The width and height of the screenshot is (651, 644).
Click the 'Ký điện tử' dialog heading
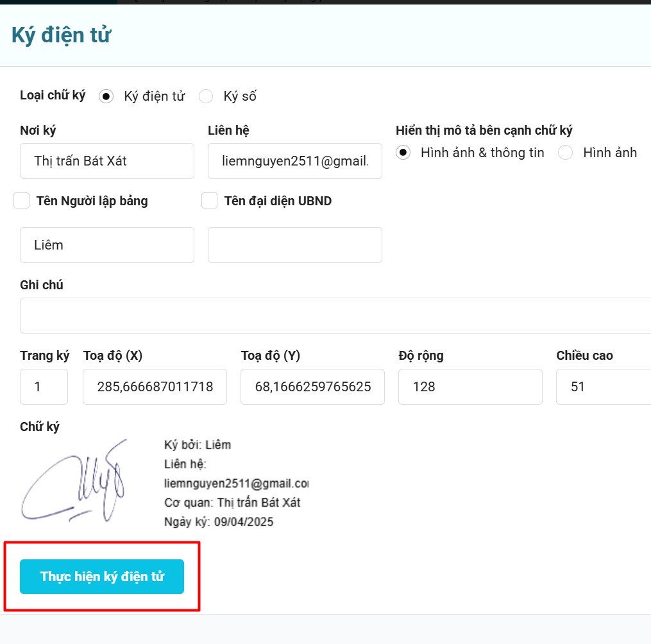[62, 35]
